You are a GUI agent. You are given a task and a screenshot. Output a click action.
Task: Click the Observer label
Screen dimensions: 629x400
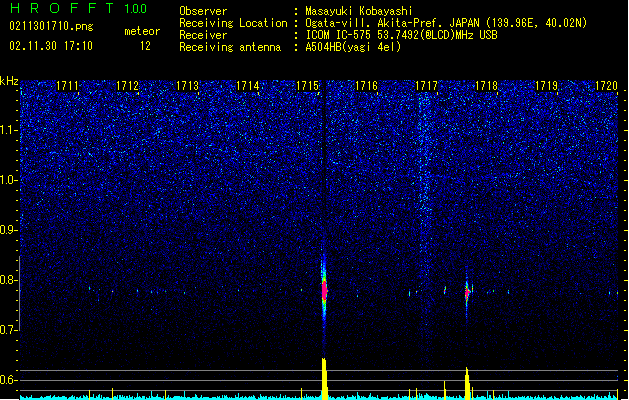(203, 11)
